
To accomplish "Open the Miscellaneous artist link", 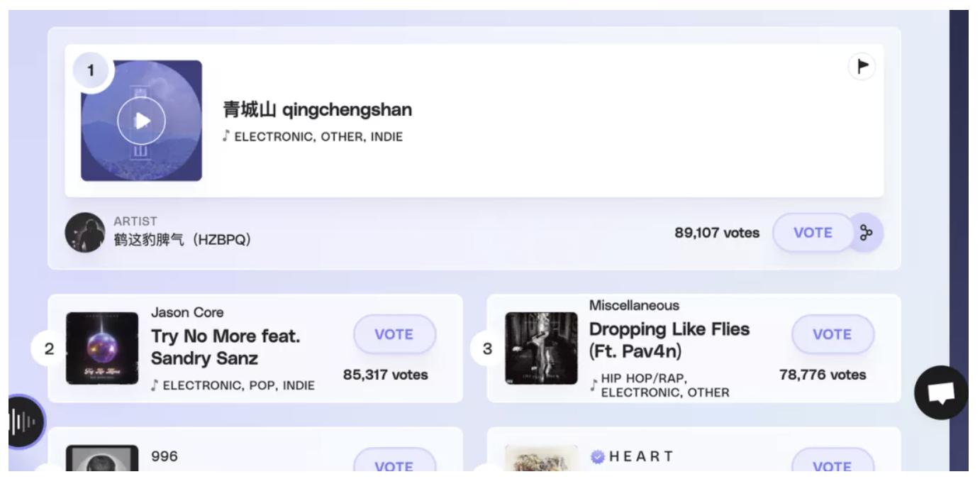I will click(634, 304).
